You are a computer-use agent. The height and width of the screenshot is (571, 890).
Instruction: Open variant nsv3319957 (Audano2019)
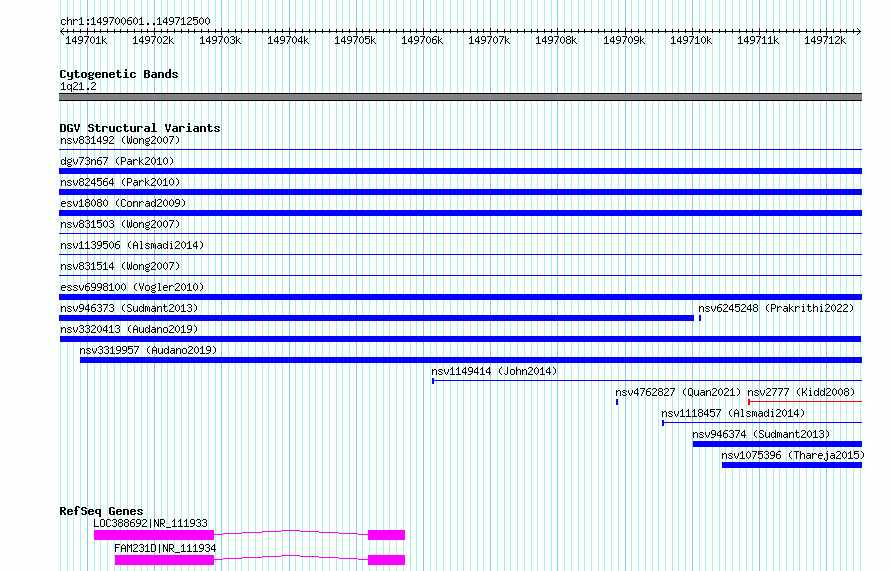click(148, 350)
